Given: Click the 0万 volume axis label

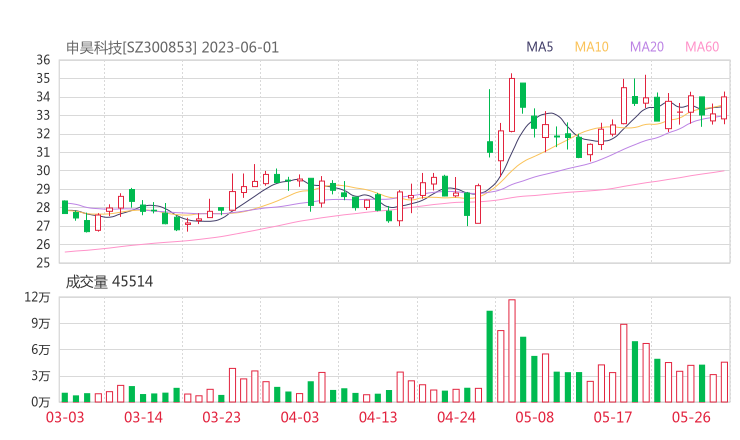Looking at the screenshot, I should coord(41,402).
